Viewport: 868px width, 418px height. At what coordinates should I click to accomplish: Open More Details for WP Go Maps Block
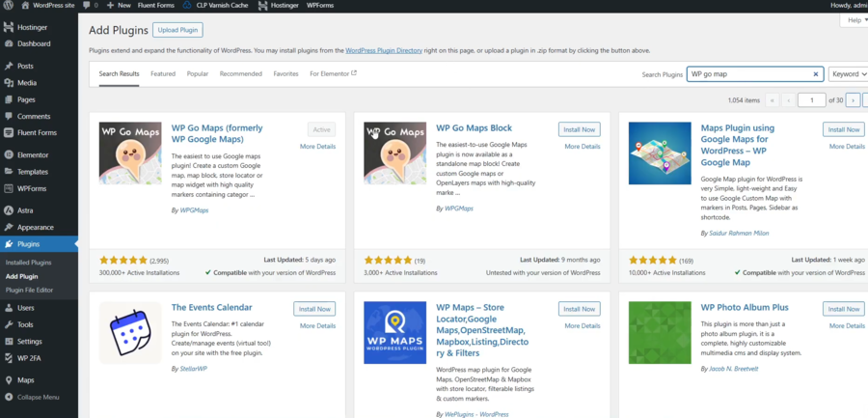click(583, 147)
